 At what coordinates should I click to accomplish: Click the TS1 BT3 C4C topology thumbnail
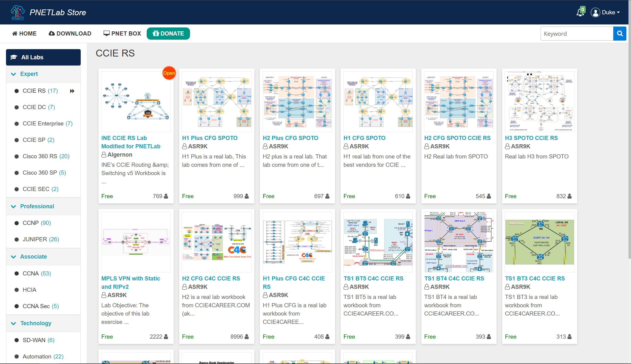(539, 242)
